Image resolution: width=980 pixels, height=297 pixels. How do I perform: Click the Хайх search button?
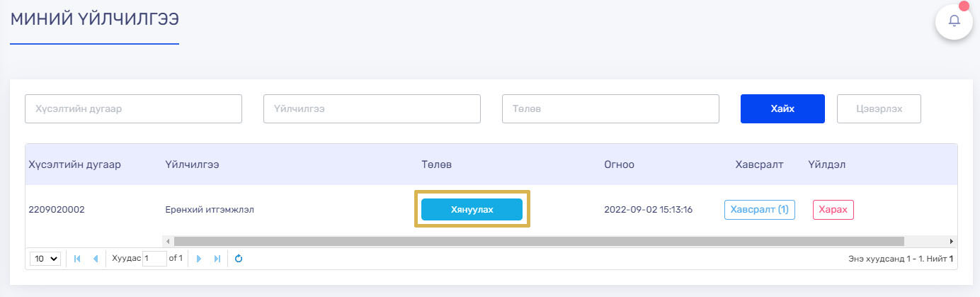click(782, 108)
